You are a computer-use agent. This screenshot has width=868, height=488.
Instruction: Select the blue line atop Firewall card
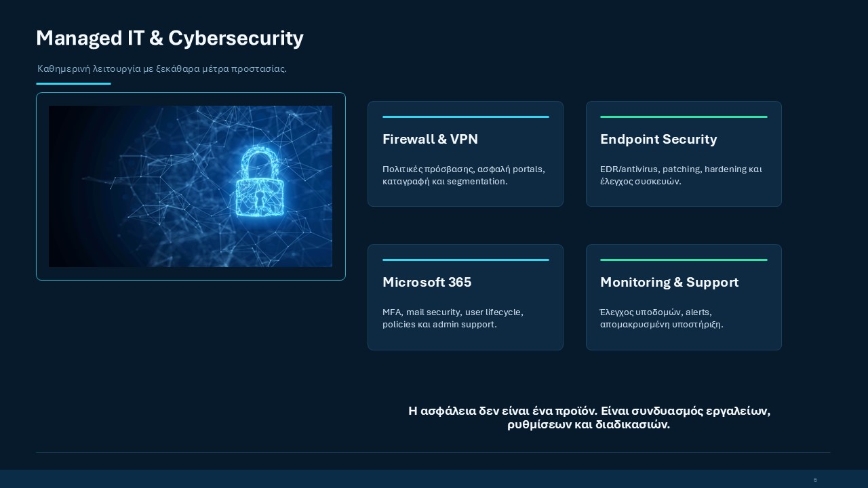coord(466,117)
